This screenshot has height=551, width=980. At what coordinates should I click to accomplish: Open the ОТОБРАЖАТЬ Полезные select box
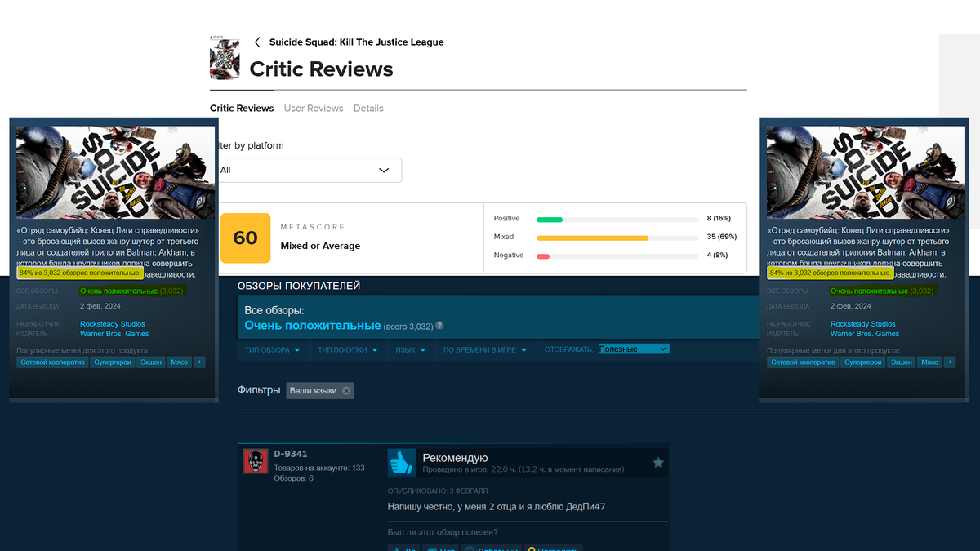[634, 349]
